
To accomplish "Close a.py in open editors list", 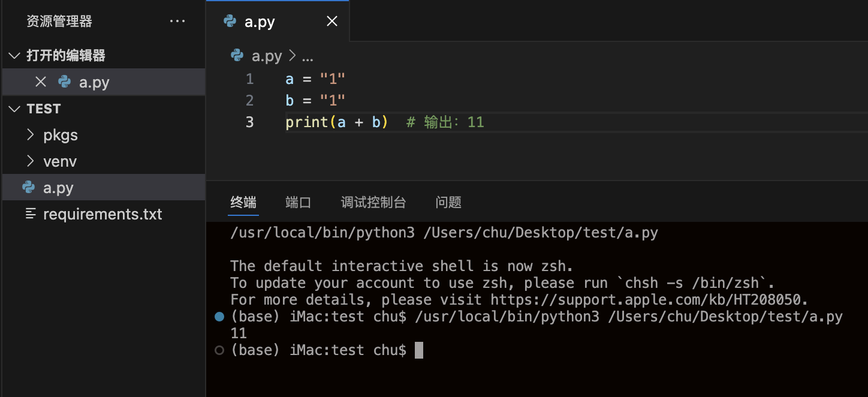I will coord(41,82).
